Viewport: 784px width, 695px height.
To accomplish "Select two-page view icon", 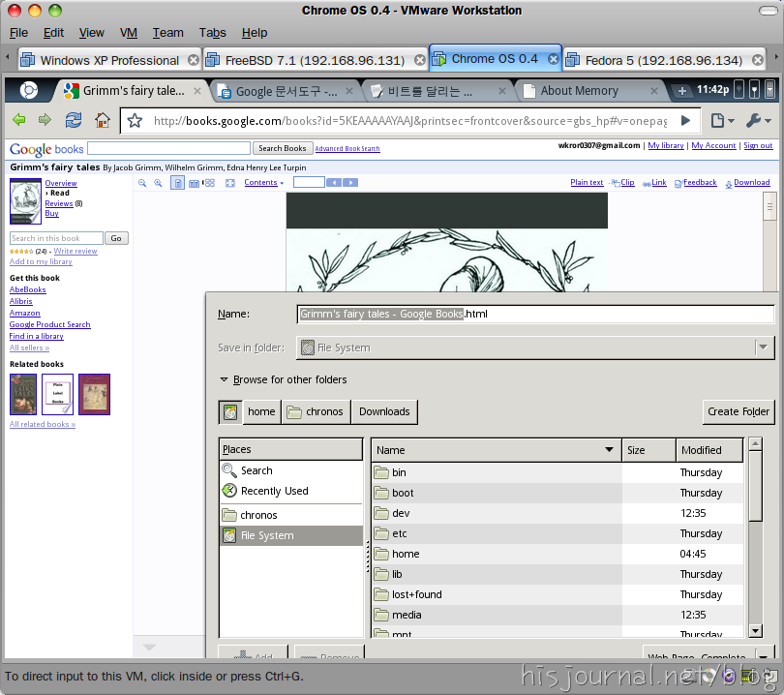I will coord(194,183).
